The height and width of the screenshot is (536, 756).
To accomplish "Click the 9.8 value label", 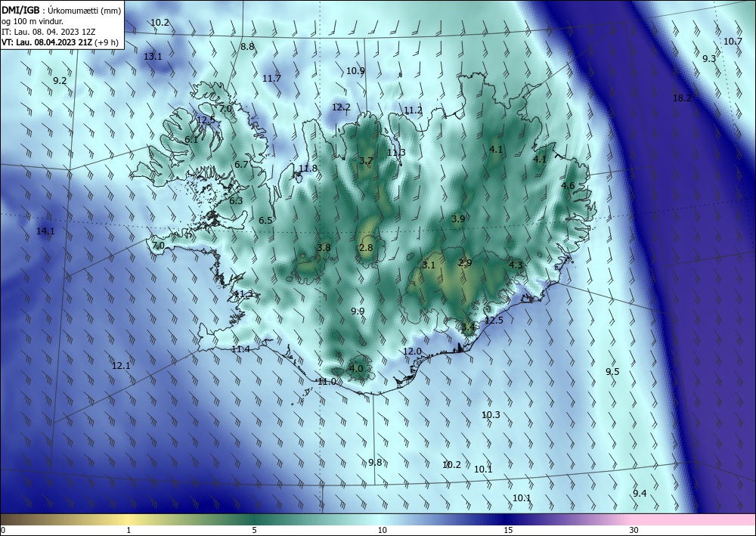I will pos(375,462).
